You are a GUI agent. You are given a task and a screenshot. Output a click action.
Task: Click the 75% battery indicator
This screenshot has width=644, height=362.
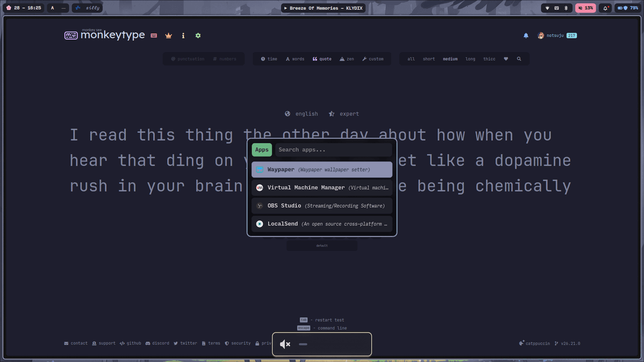627,8
